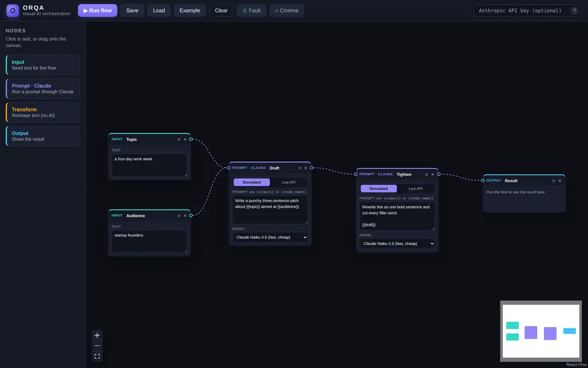
Task: Edit the Topic text area
Action: pyautogui.click(x=149, y=165)
